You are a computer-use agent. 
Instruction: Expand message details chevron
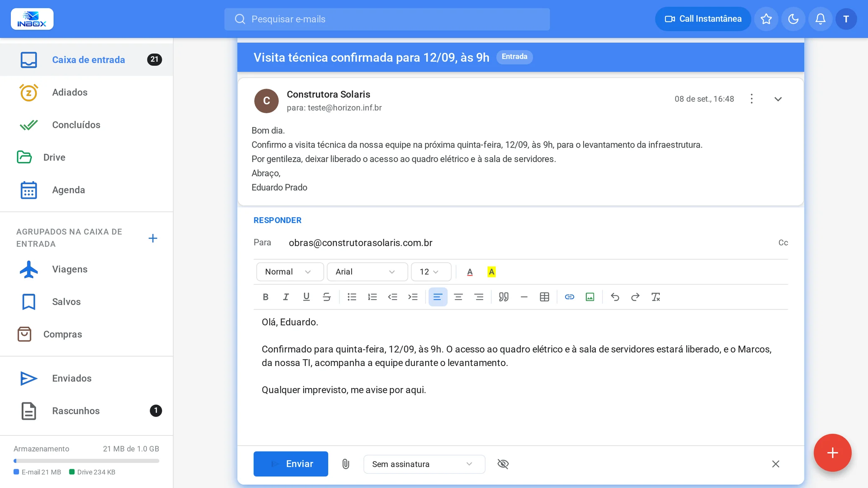tap(778, 99)
